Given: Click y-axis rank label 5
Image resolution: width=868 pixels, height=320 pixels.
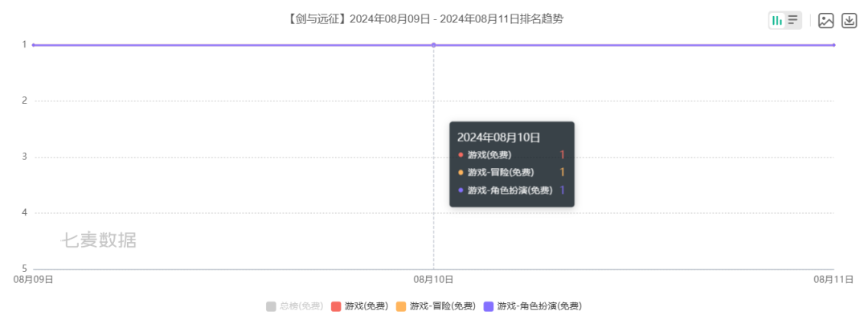Looking at the screenshot, I should click(x=24, y=269).
